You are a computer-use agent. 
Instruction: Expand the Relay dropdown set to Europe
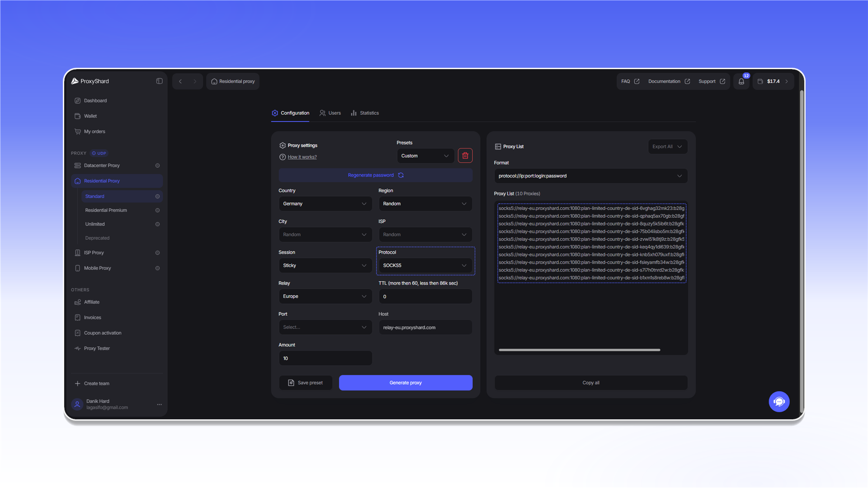click(x=325, y=296)
